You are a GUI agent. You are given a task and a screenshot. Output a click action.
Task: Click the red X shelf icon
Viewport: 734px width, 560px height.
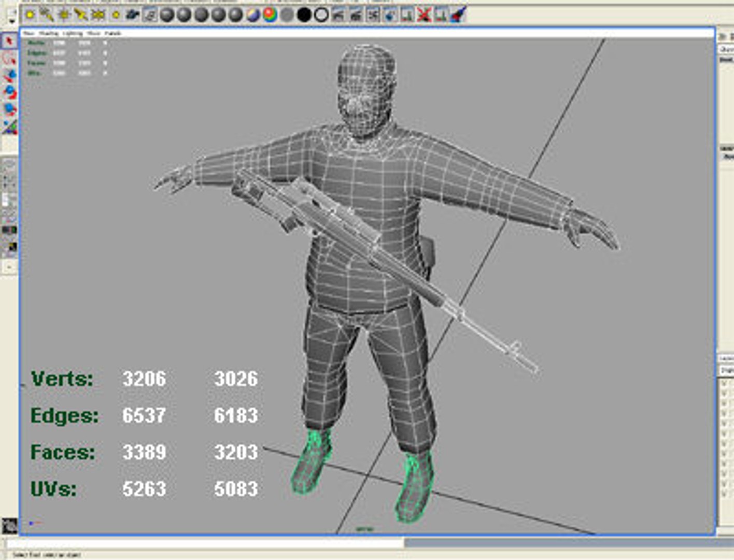(x=424, y=15)
